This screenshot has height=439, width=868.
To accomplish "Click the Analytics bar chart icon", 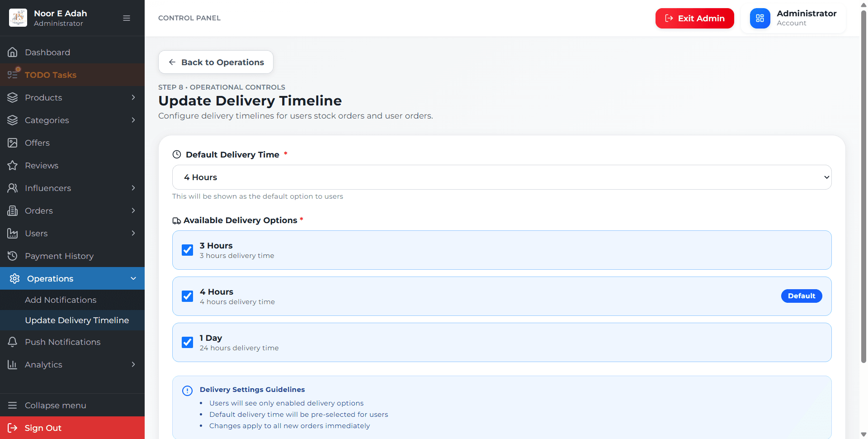I will (x=13, y=364).
